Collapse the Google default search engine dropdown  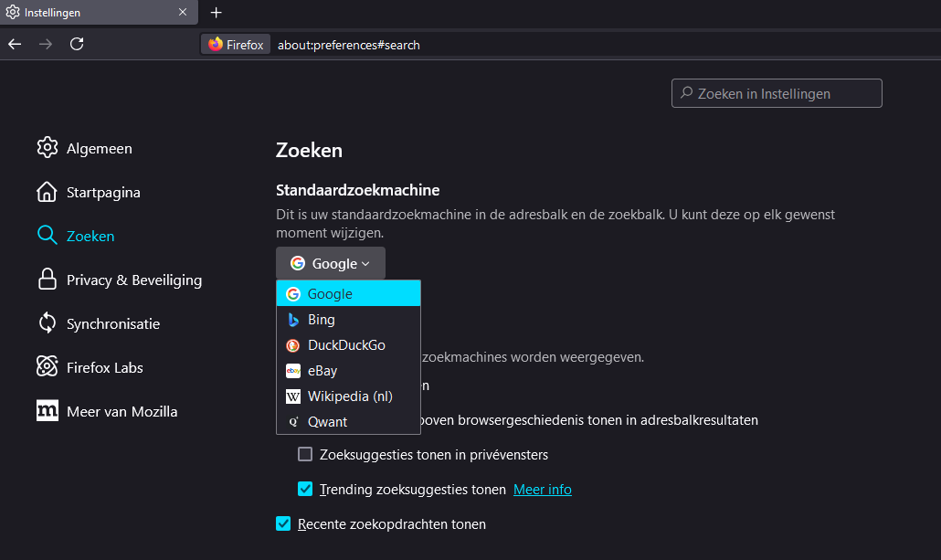[x=331, y=263]
